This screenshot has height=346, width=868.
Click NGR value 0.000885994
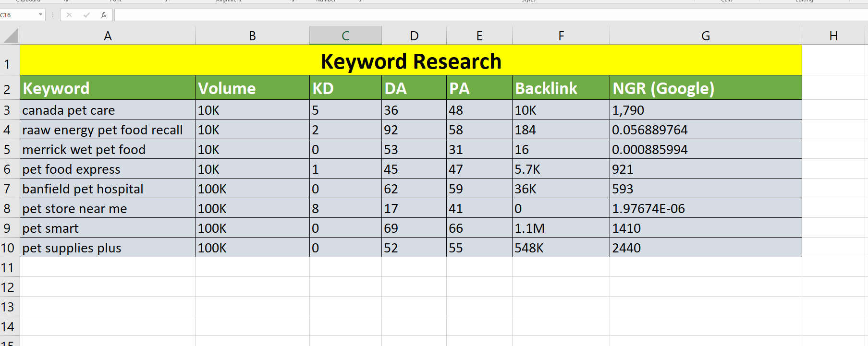[x=706, y=149]
